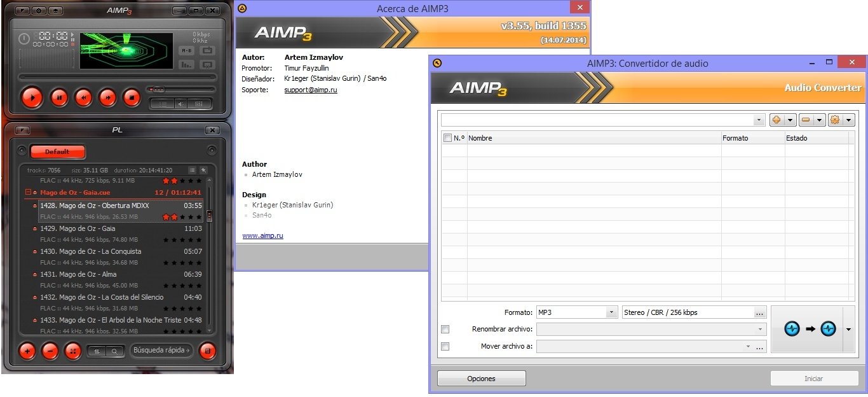Screen dimensions: 868x397
Task: Pause the current track
Action: pos(59,97)
